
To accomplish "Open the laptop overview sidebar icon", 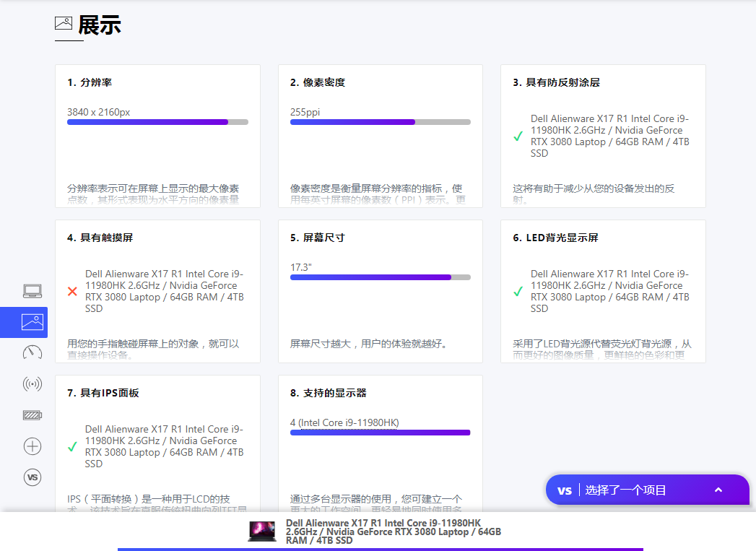I will click(32, 291).
